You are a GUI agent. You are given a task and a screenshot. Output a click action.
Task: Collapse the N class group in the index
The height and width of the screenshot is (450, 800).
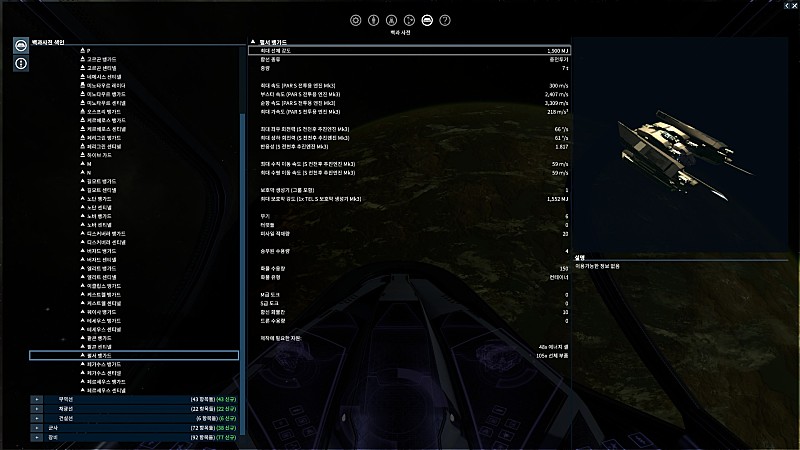click(x=83, y=172)
